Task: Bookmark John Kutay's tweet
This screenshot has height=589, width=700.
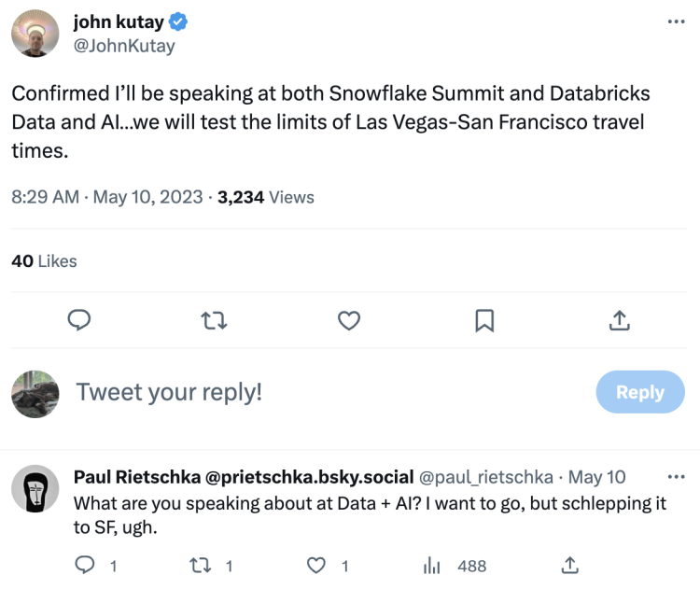Action: 483,321
